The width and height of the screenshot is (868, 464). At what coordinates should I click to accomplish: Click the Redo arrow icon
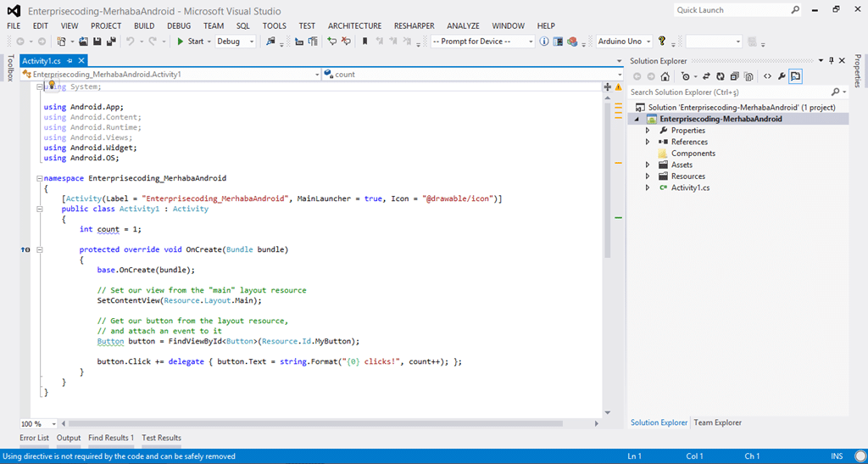tap(152, 42)
